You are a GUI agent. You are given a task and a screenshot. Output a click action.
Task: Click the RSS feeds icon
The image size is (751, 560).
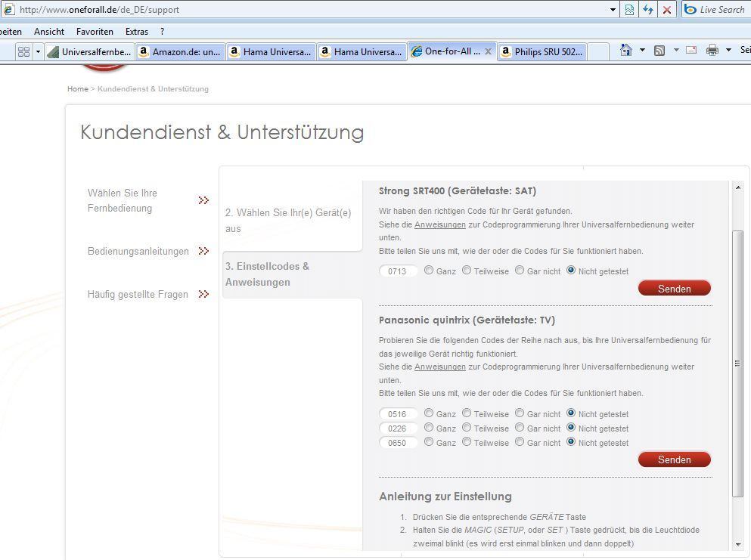click(659, 50)
